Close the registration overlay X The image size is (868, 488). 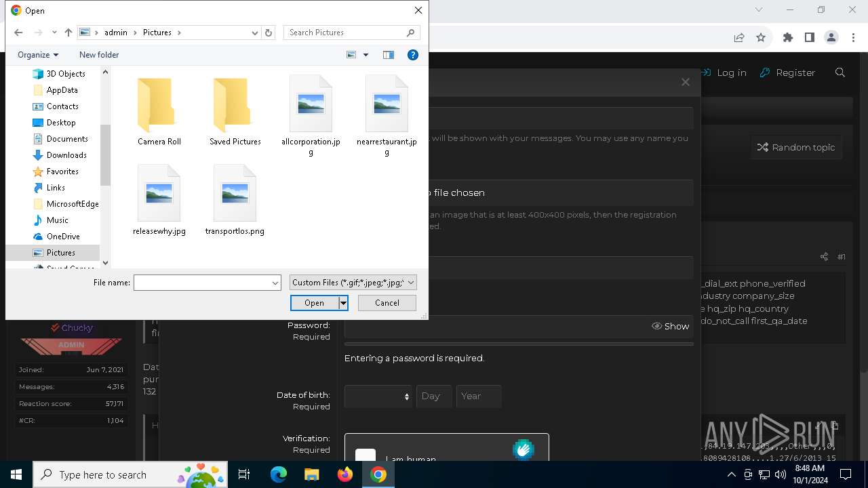pyautogui.click(x=686, y=82)
